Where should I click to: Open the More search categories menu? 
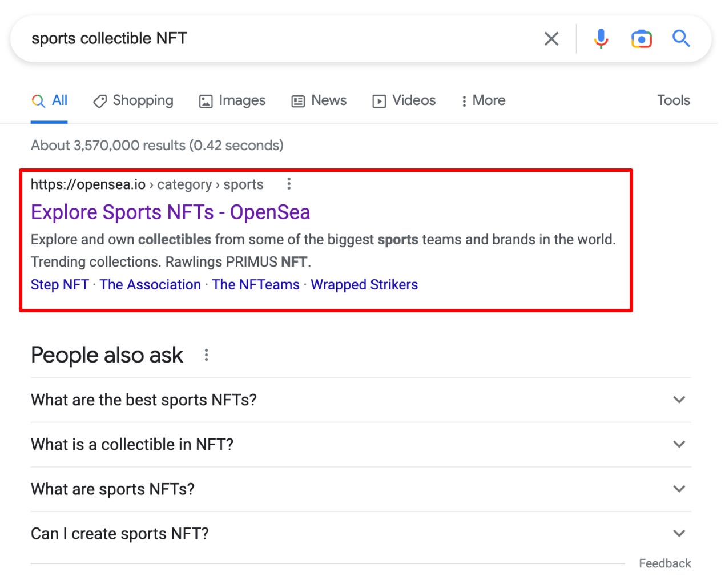point(483,101)
